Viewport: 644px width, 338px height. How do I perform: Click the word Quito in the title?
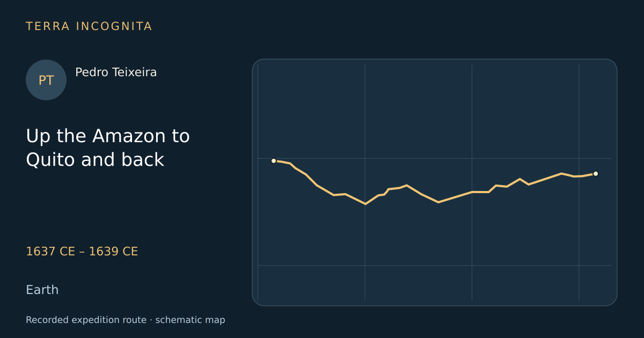(50, 160)
